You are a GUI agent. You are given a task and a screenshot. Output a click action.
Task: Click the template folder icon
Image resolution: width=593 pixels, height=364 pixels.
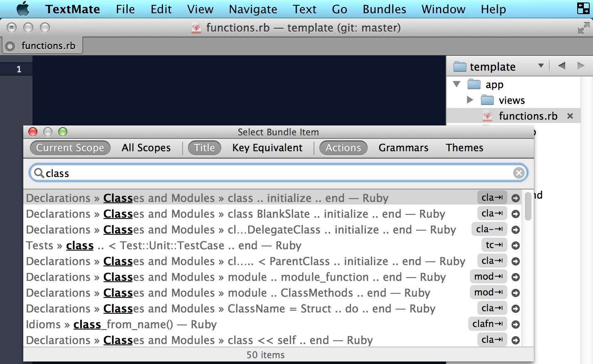tap(460, 66)
